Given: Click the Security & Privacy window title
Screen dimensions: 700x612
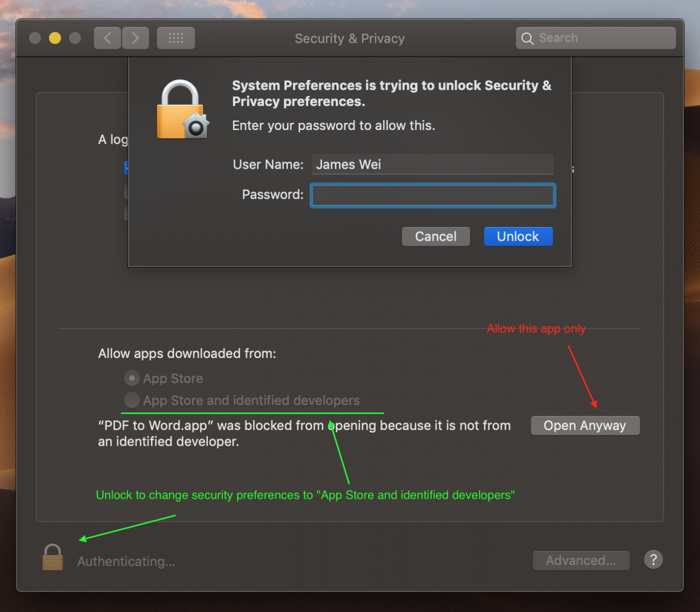Looking at the screenshot, I should 350,39.
